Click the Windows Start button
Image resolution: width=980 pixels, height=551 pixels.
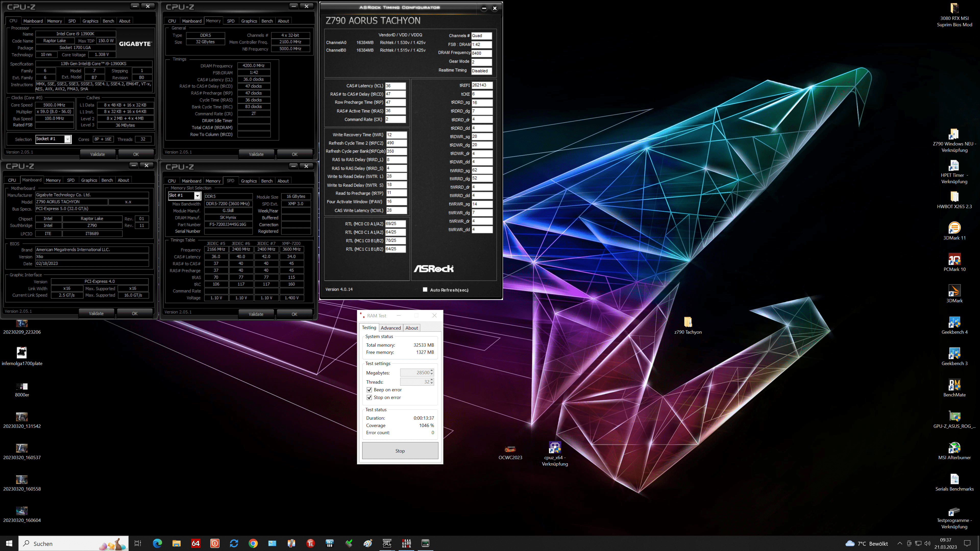coord(9,543)
